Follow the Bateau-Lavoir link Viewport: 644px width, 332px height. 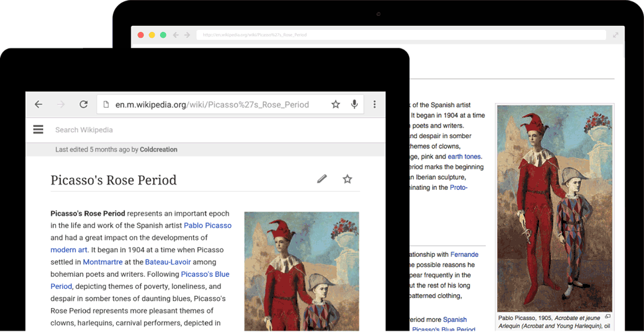pos(168,262)
